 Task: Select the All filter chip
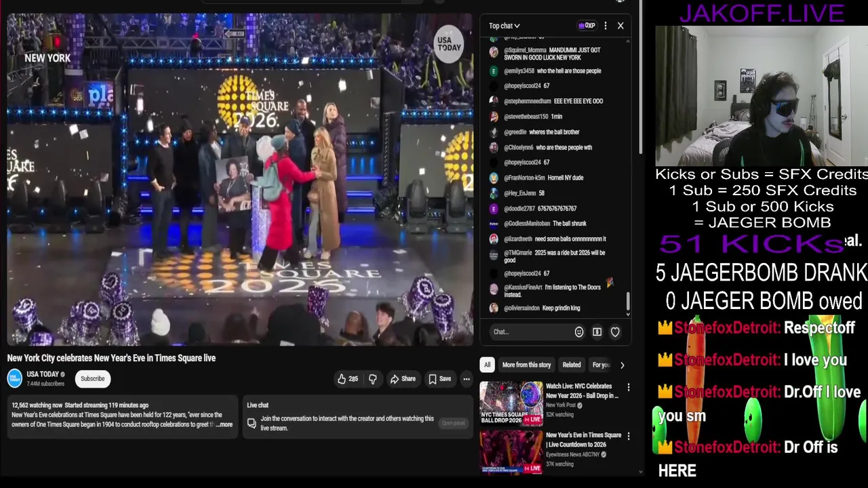coord(487,365)
